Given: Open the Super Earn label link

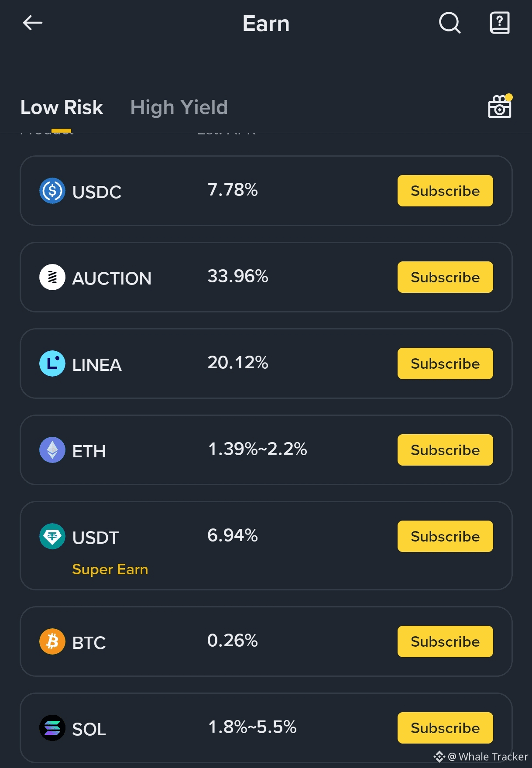Looking at the screenshot, I should 110,569.
